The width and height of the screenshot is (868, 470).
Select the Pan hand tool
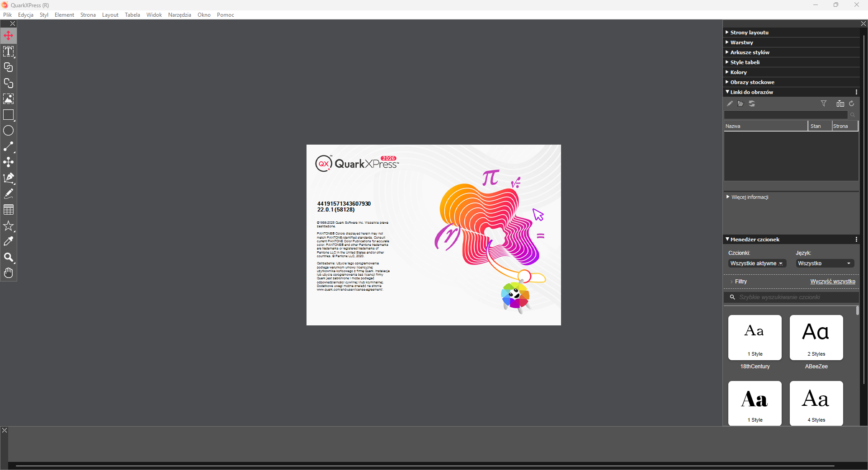[9, 273]
